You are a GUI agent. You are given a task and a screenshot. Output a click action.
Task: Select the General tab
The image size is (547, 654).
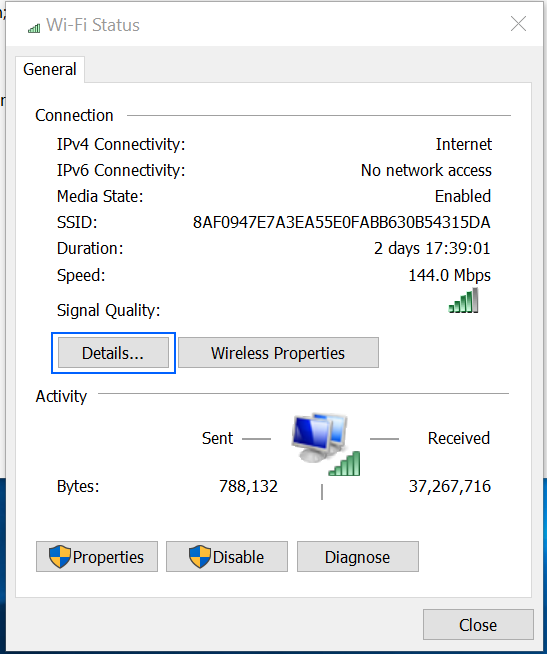pos(50,69)
